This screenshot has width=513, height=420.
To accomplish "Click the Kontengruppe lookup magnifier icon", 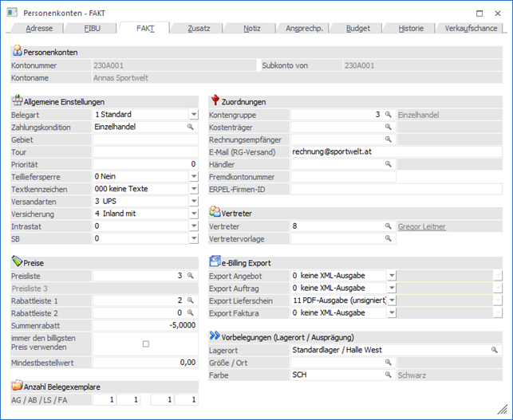I will coord(389,115).
